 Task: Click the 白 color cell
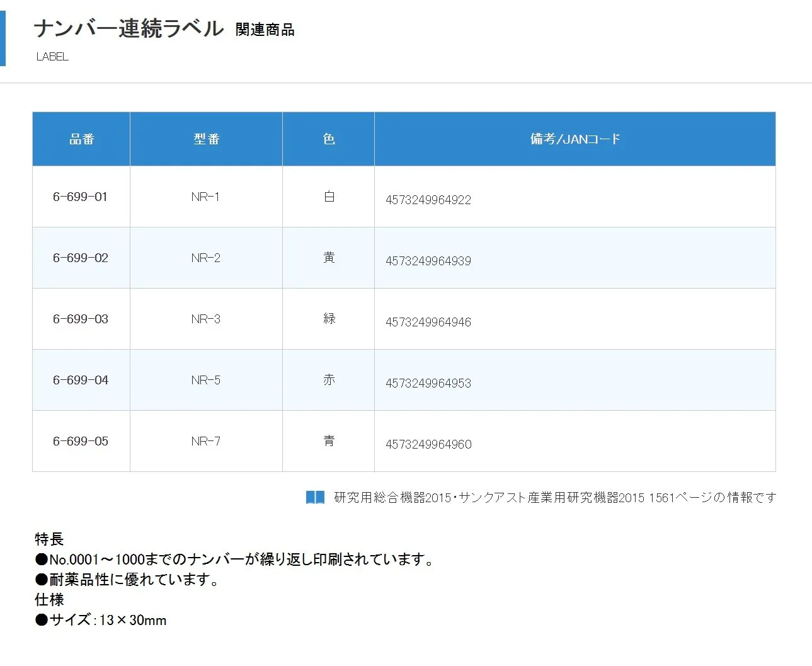[x=329, y=197]
